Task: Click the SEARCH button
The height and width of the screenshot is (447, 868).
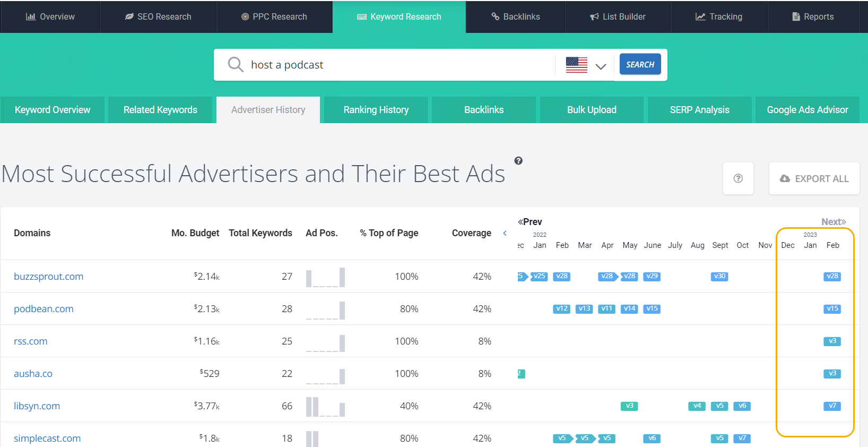Action: click(640, 64)
